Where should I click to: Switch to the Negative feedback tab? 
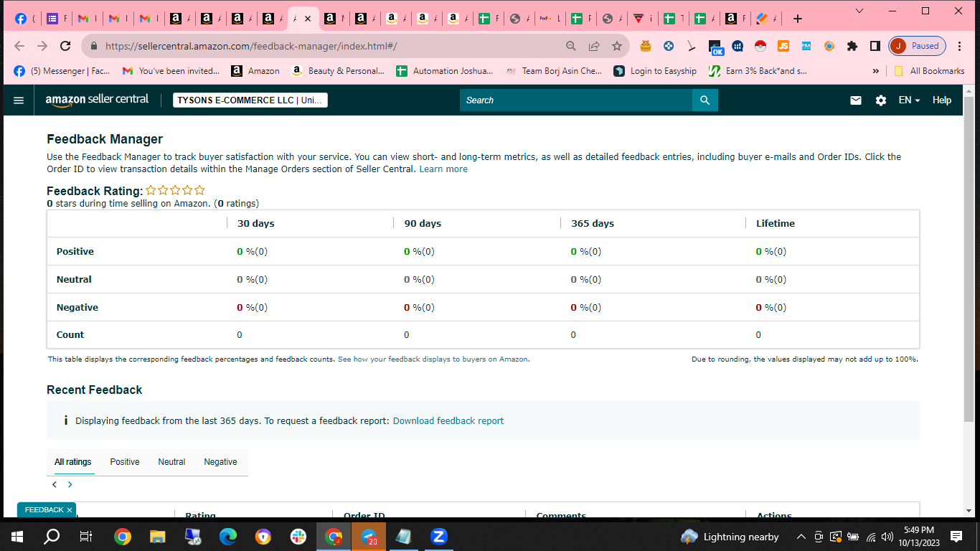point(220,462)
